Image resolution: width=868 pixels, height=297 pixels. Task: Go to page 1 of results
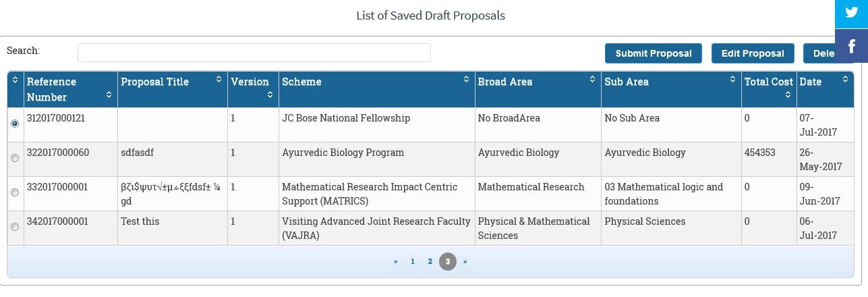pyautogui.click(x=413, y=261)
